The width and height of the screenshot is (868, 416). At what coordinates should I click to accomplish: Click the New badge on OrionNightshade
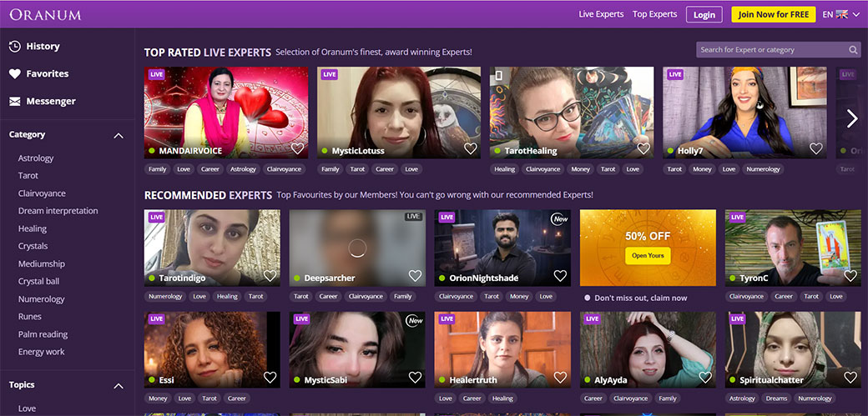[x=559, y=219]
